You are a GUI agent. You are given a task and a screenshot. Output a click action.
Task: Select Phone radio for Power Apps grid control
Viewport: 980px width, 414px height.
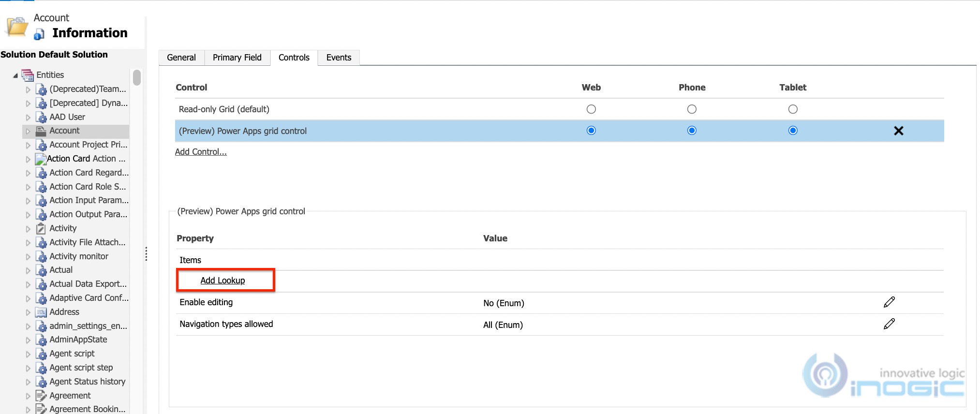692,131
